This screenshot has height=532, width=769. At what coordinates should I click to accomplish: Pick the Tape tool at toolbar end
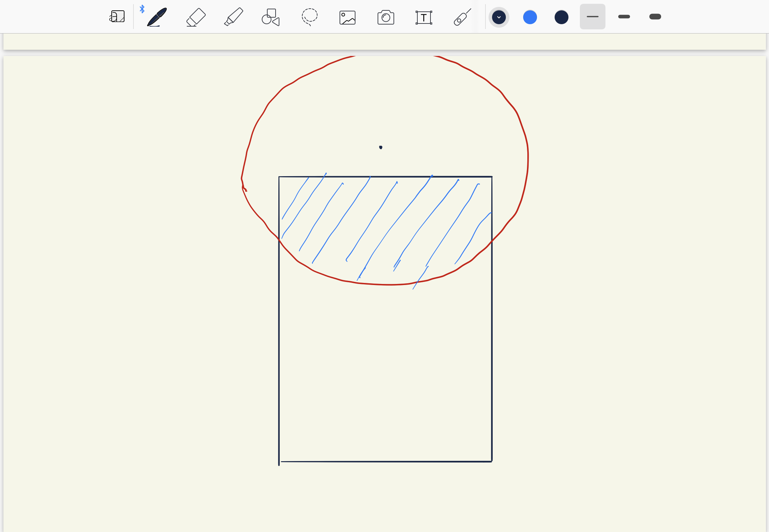coord(462,16)
